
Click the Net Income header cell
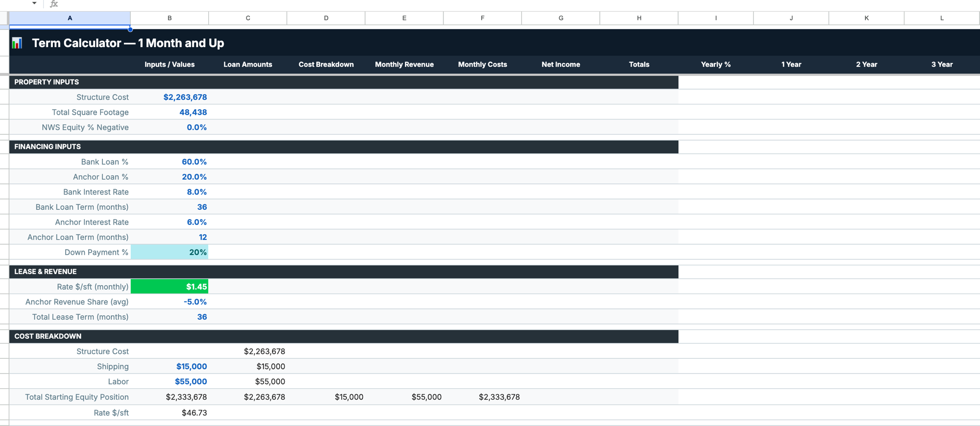click(x=561, y=65)
